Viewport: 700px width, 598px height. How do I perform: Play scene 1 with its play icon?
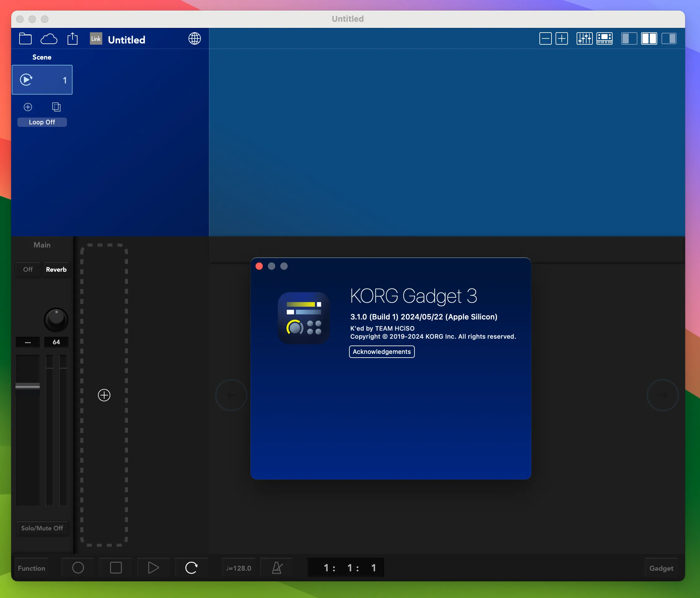click(26, 80)
